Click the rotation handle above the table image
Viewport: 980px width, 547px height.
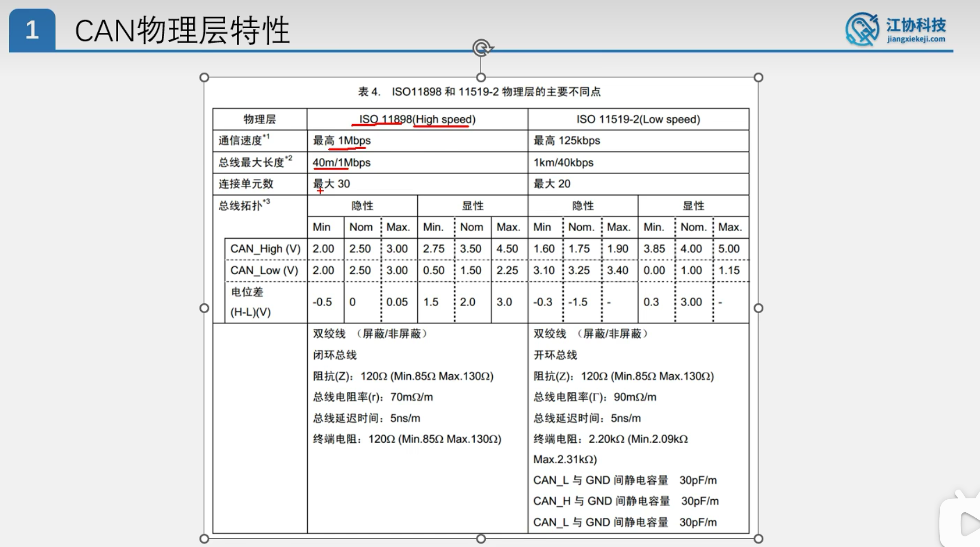coord(482,48)
